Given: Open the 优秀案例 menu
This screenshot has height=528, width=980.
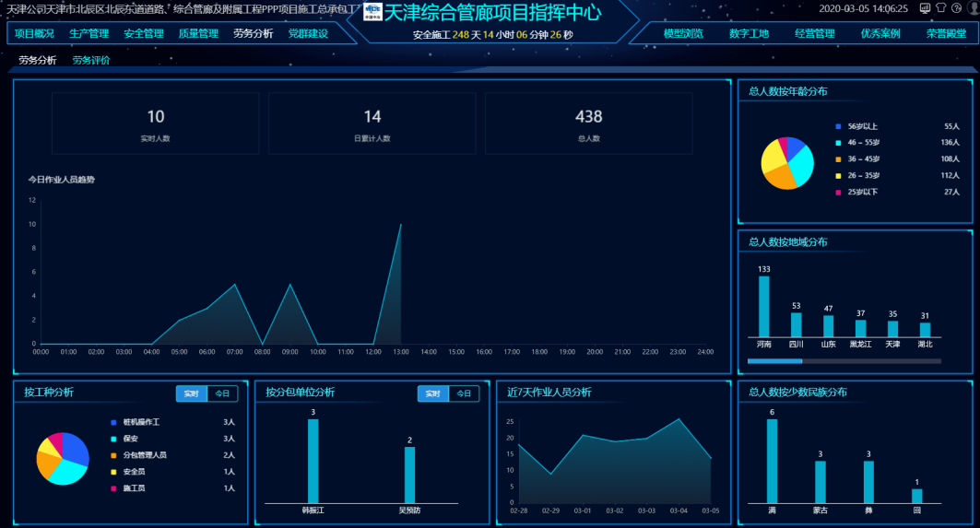Looking at the screenshot, I should [880, 34].
